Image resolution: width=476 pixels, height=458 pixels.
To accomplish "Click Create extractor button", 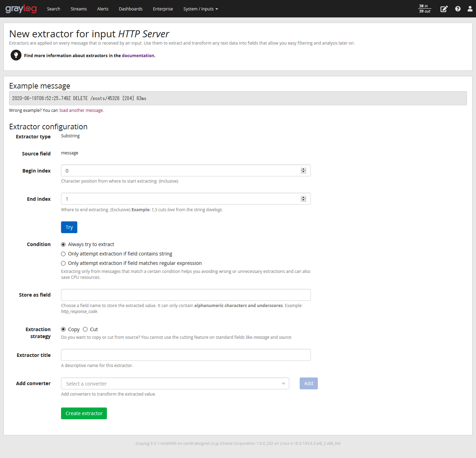I will (x=84, y=413).
